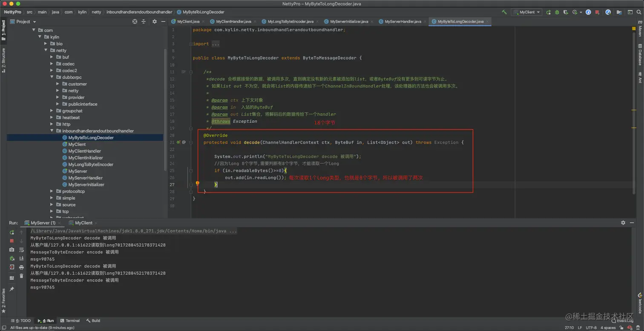Toggle soft-wrap in Run console
The width and height of the screenshot is (644, 331).
[21, 250]
